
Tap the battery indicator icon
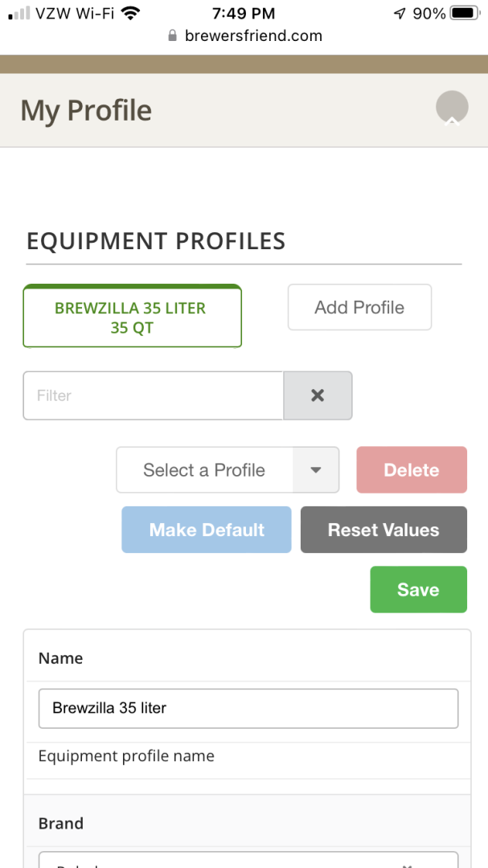pyautogui.click(x=465, y=14)
